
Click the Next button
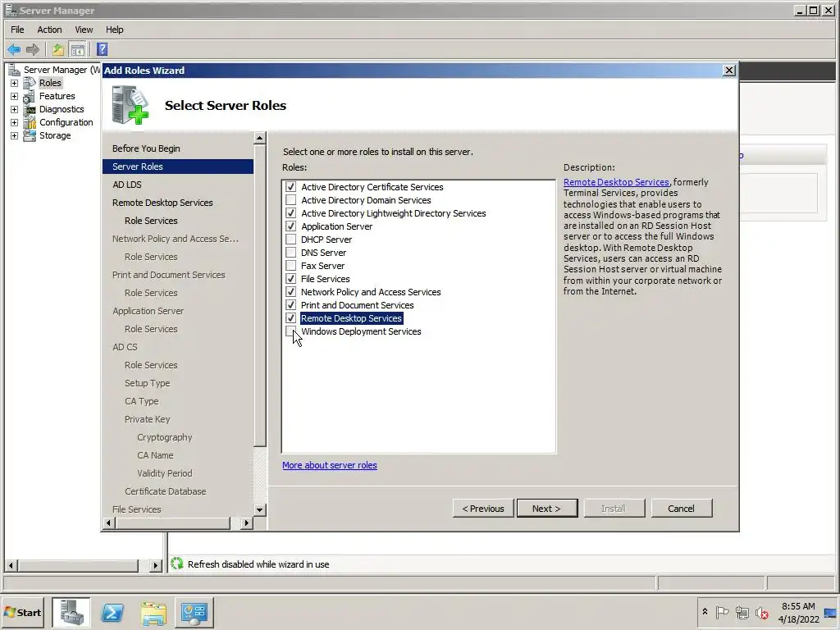(x=547, y=509)
